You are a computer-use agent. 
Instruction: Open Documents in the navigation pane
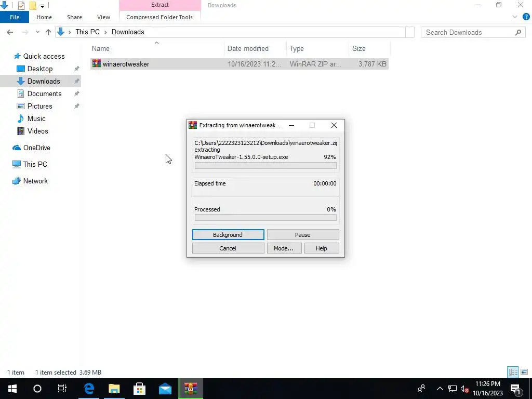45,94
